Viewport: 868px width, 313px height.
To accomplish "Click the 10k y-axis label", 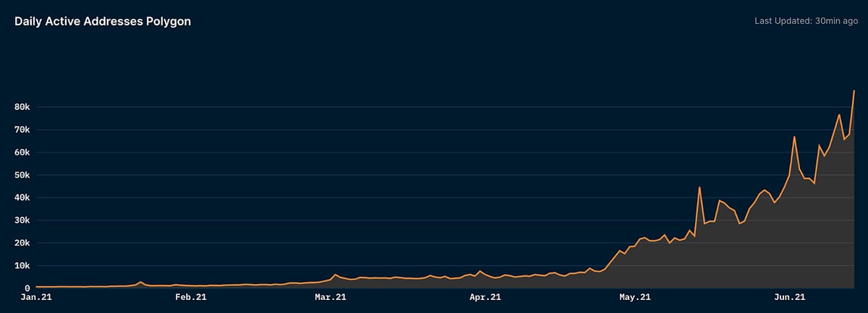I will click(22, 265).
